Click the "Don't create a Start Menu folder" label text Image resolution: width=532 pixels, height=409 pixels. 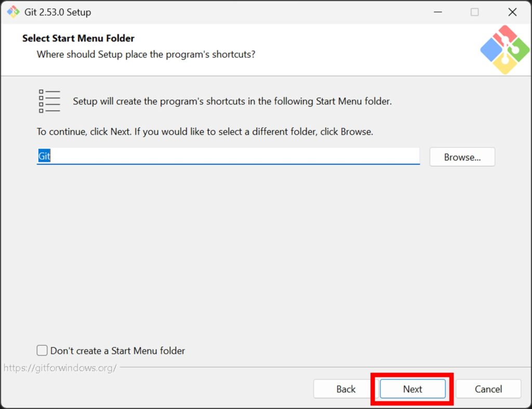pos(117,351)
